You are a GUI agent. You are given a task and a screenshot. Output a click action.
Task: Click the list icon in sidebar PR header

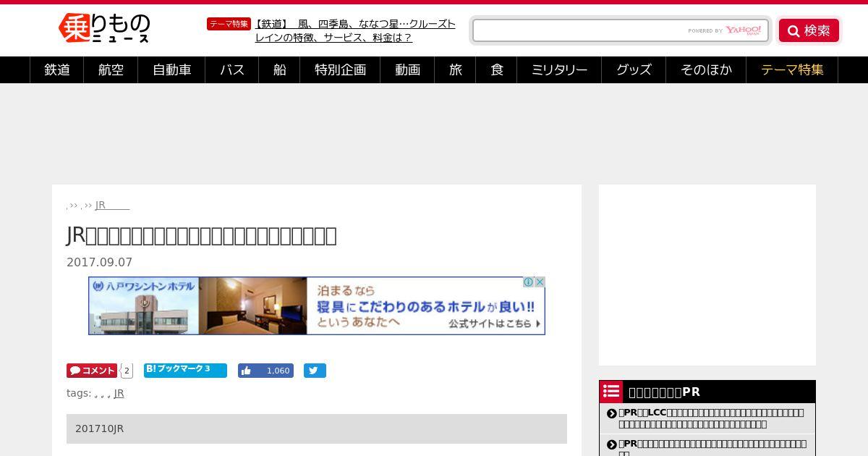(x=611, y=392)
